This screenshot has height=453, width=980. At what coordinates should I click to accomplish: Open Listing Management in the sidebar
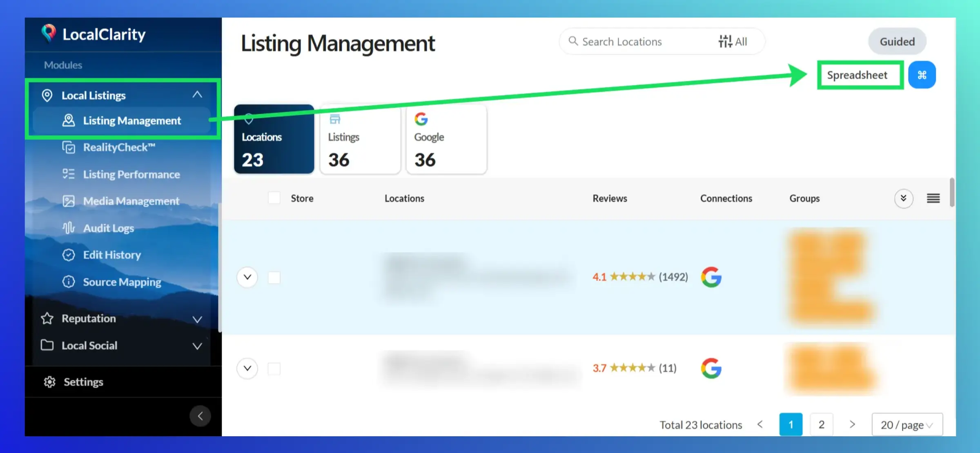[122, 120]
